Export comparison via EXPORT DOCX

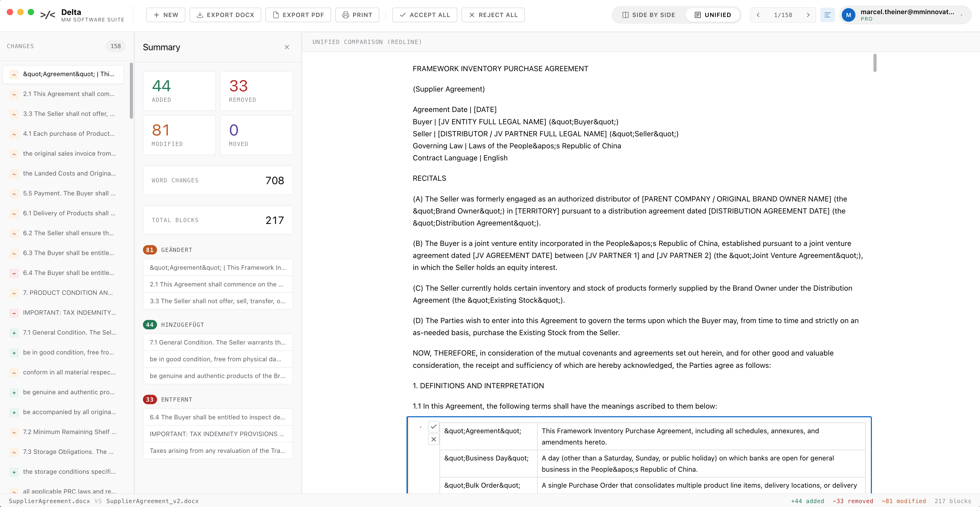click(x=225, y=15)
